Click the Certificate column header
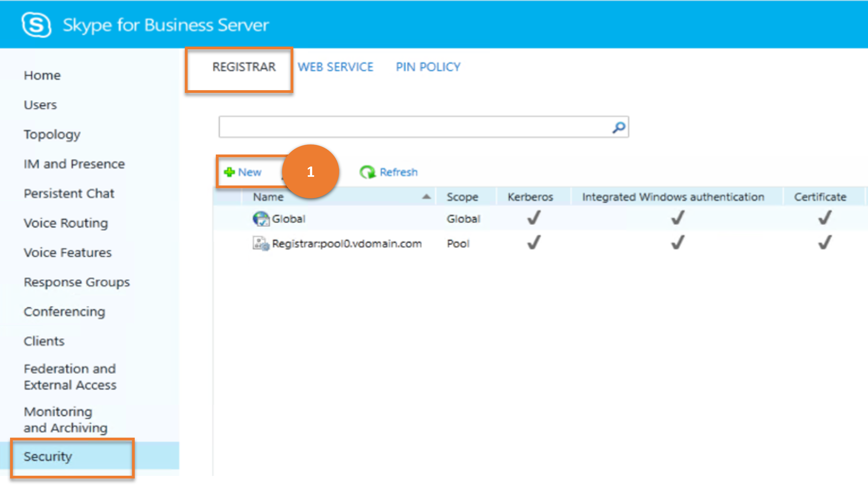Image resolution: width=868 pixels, height=485 pixels. point(820,197)
